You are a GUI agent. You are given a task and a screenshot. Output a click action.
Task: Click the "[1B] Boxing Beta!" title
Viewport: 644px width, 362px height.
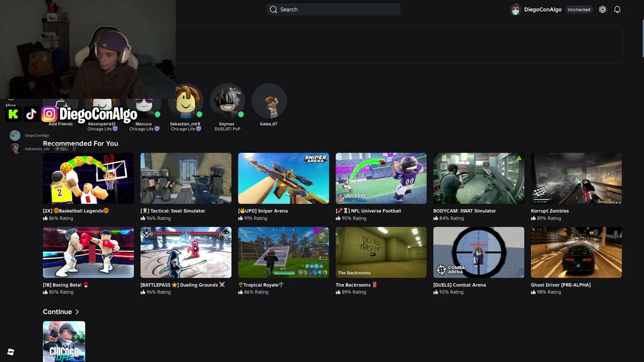(65, 285)
